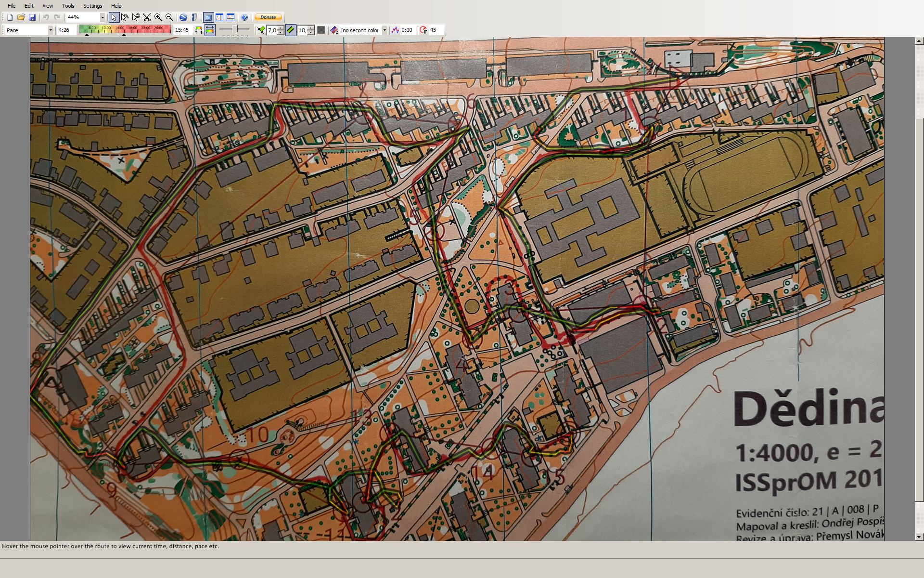
Task: Expand the no second color dropdown
Action: (x=384, y=30)
